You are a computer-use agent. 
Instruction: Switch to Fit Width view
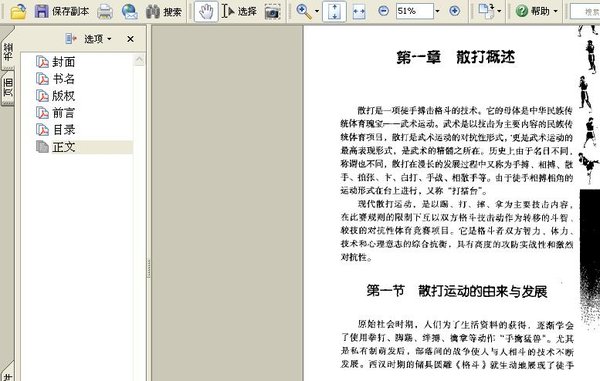tap(359, 12)
